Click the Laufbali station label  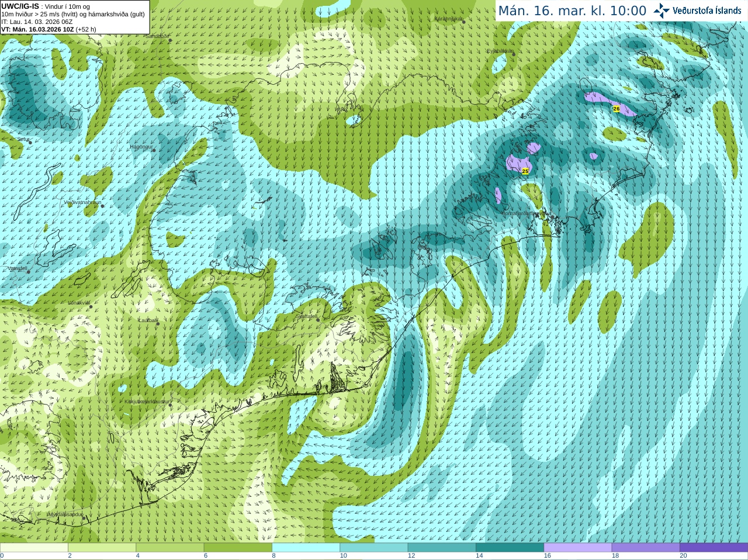[x=148, y=320]
